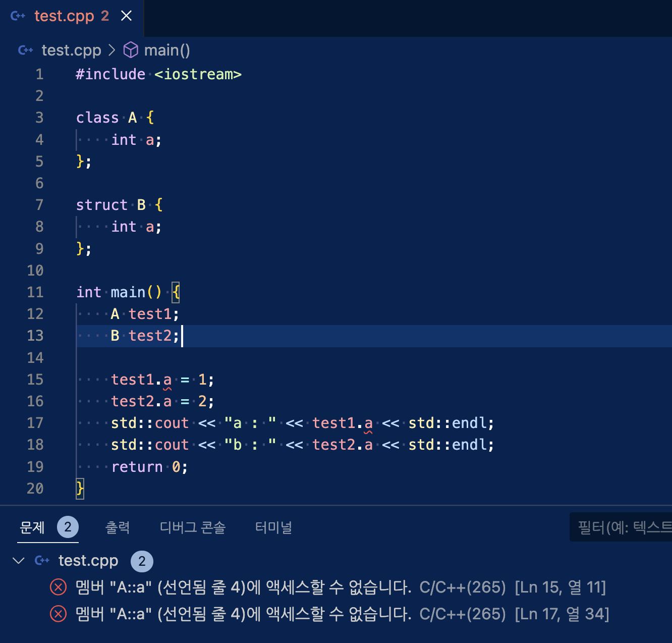
Task: Open the 디버그 콘솔 panel tab
Action: point(193,527)
